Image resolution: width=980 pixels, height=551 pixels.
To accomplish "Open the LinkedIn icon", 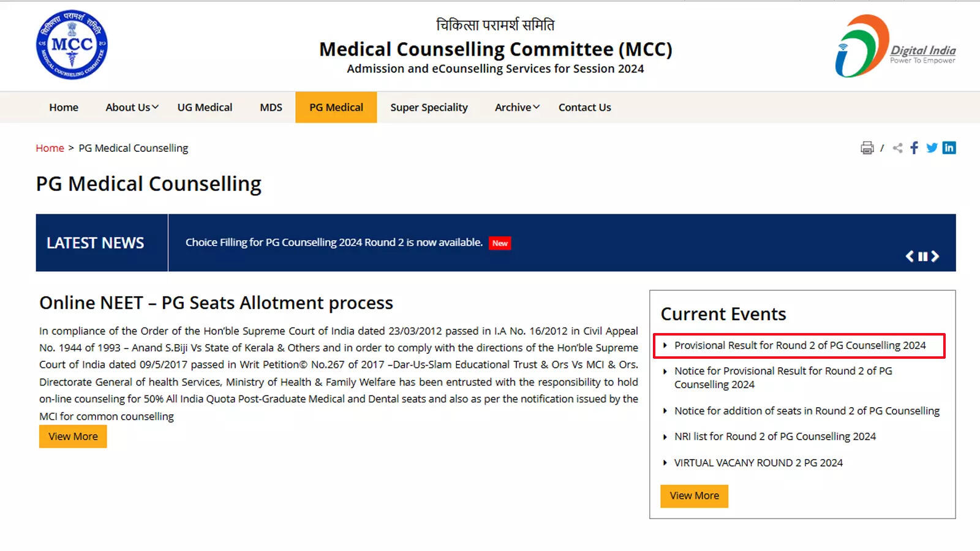I will pos(949,148).
